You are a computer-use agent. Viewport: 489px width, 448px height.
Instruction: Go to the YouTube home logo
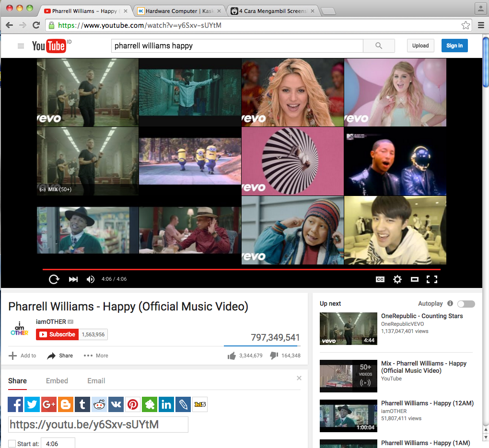click(49, 46)
